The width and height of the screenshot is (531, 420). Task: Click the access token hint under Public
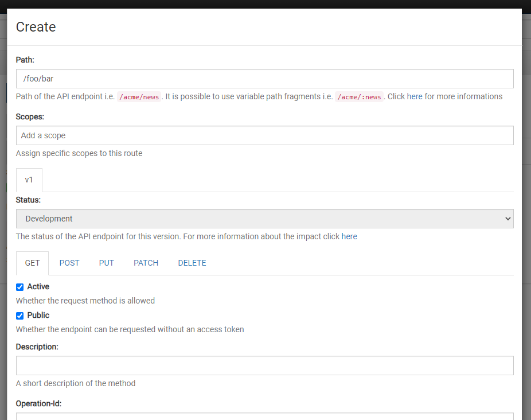(x=130, y=329)
